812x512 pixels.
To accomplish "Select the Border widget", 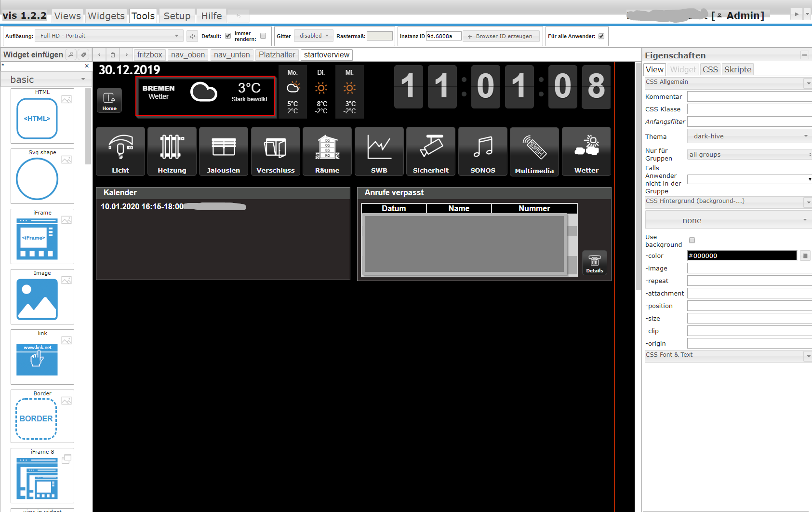I will pyautogui.click(x=42, y=416).
